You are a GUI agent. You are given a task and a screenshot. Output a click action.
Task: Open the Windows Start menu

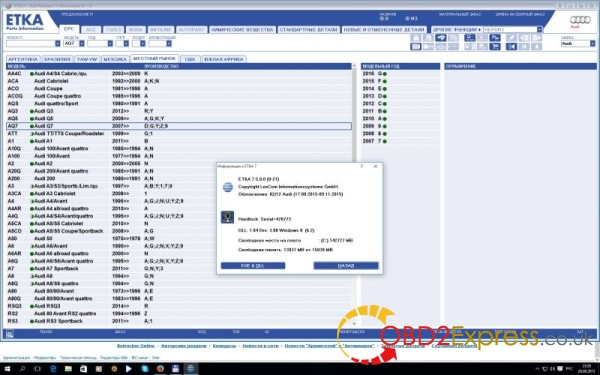pos(7,369)
